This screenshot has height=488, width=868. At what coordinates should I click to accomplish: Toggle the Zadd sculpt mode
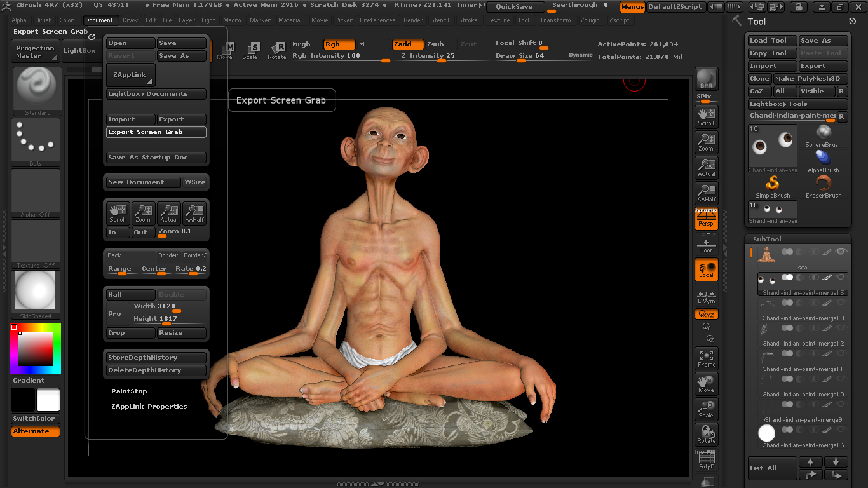tap(408, 44)
